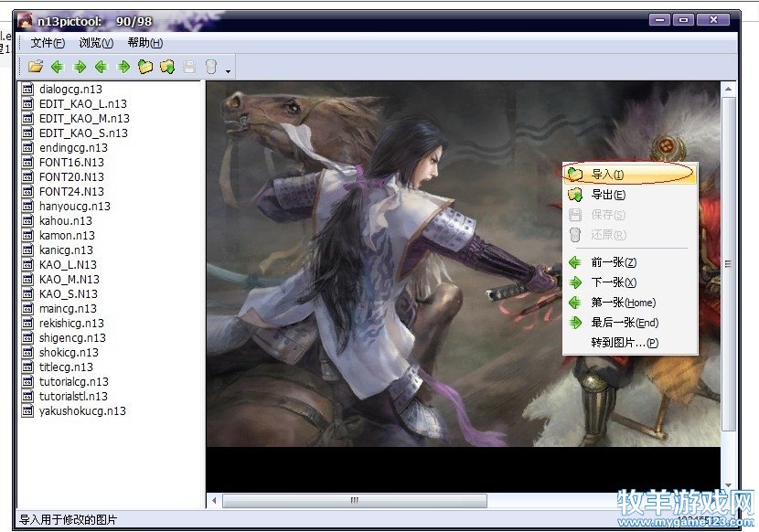This screenshot has height=532, width=759.
Task: Click the file icon beside EDIT_KAO_L.n13
Action: (28, 103)
